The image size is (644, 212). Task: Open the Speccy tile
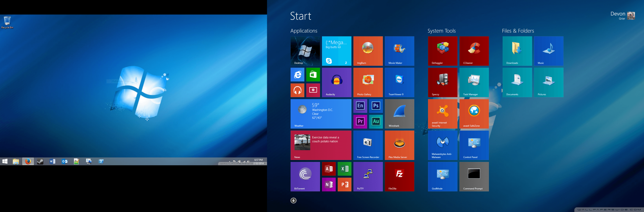[x=443, y=83]
